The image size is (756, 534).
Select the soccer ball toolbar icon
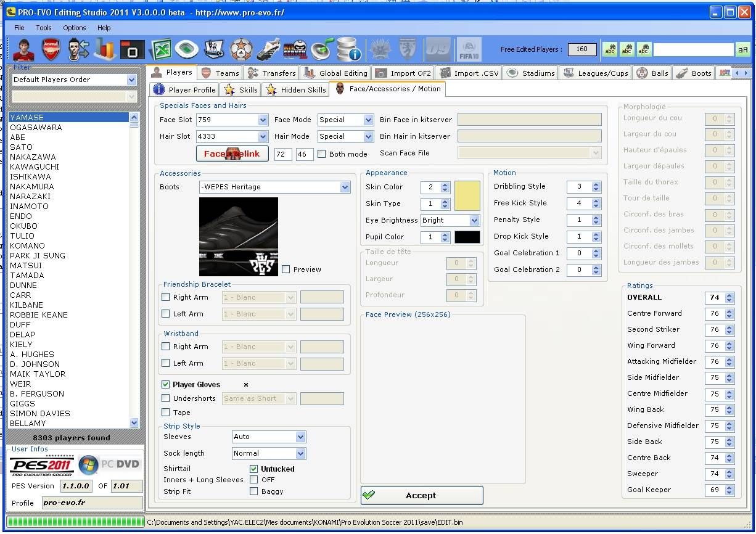[241, 49]
